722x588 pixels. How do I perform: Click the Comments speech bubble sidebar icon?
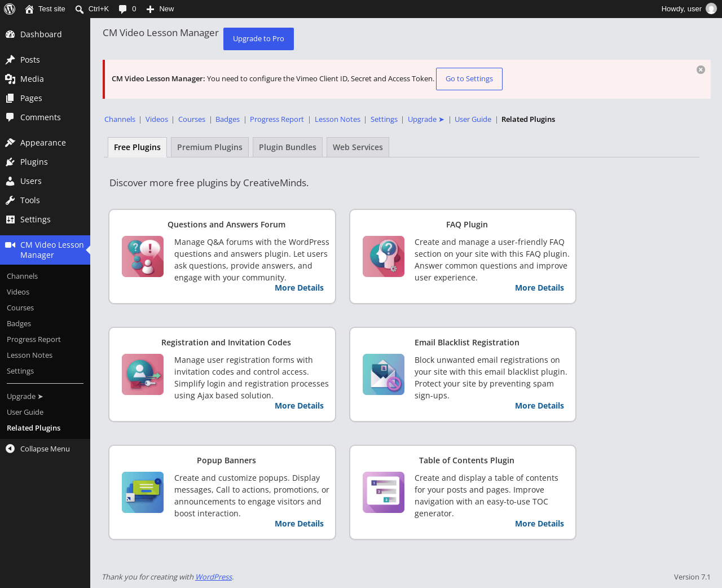pos(10,117)
